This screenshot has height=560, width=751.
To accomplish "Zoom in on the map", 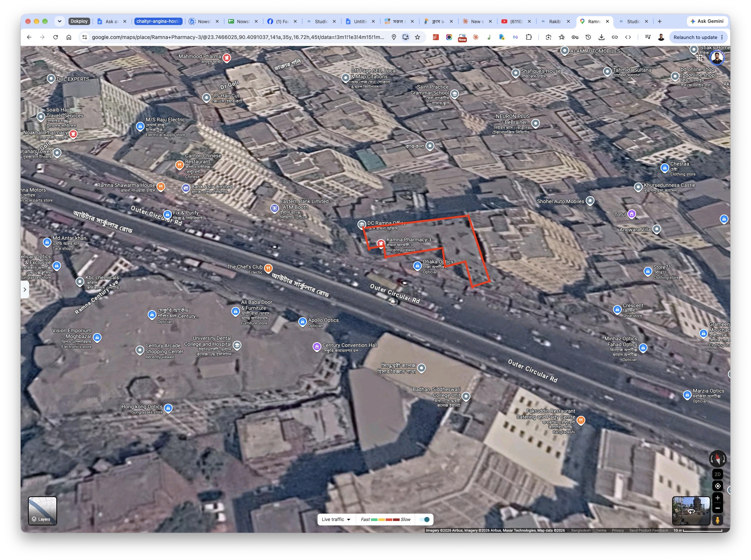I will click(717, 498).
